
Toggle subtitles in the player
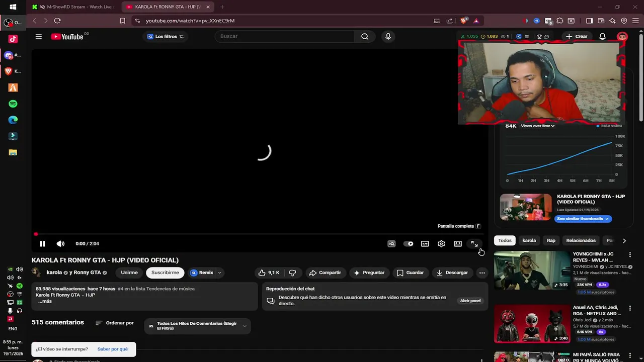[x=425, y=244]
